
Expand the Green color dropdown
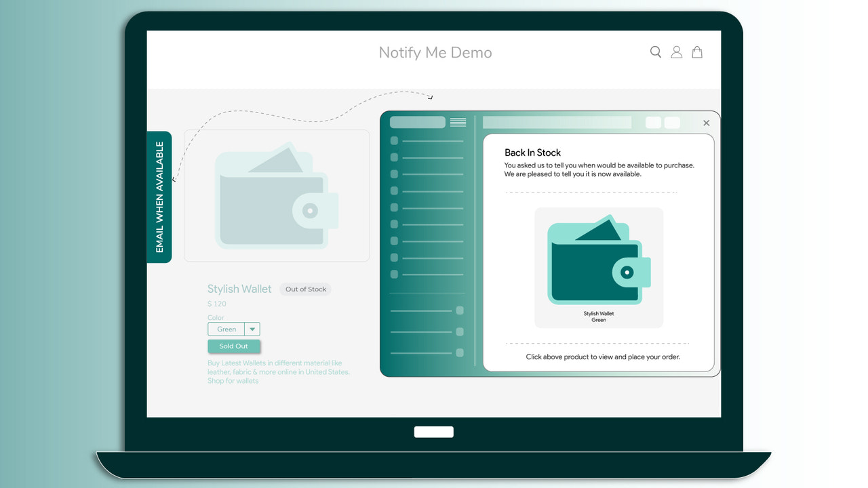click(x=252, y=329)
